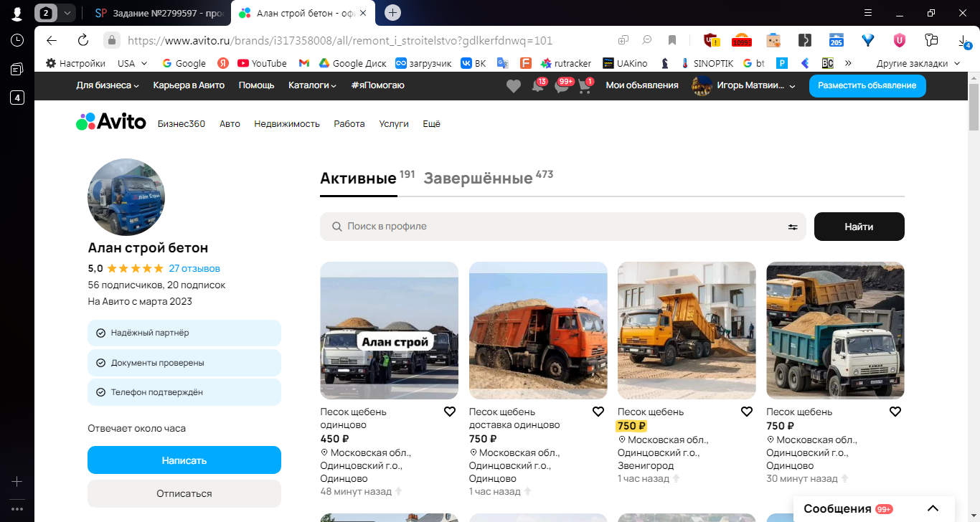Image resolution: width=980 pixels, height=522 pixels.
Task: Expand Другие закладки folder
Action: point(918,63)
